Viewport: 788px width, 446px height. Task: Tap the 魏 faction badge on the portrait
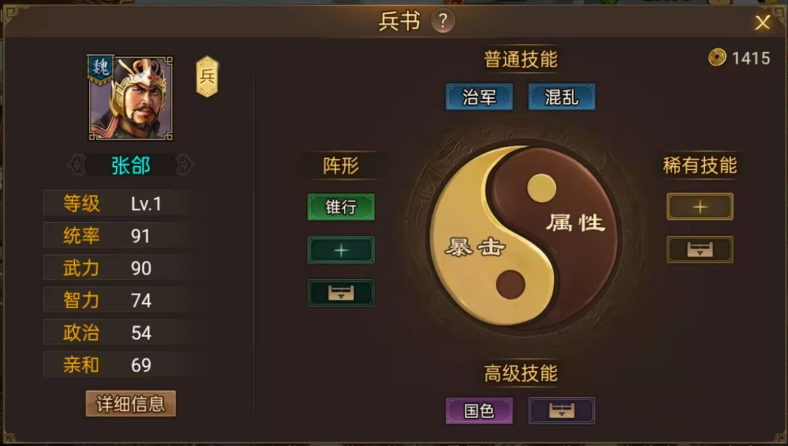click(100, 69)
